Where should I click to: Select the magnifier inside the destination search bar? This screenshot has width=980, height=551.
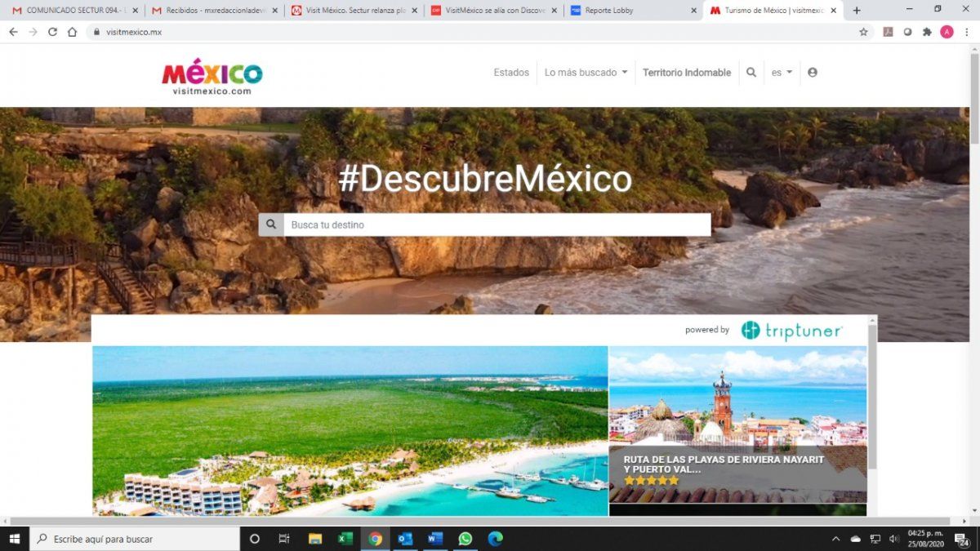271,224
